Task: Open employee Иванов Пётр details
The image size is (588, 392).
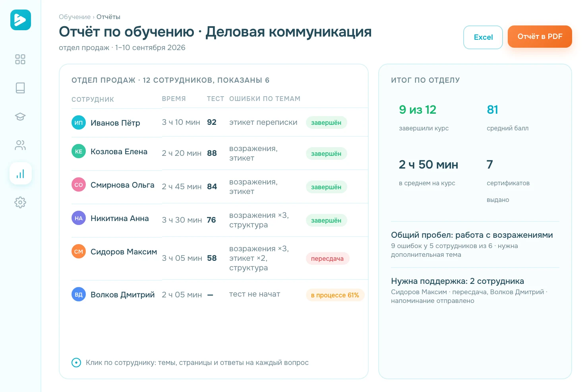Action: [x=115, y=123]
